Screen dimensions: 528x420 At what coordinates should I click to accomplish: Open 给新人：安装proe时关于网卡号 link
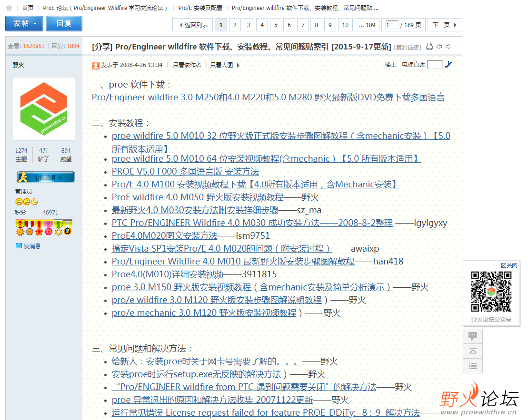click(207, 361)
